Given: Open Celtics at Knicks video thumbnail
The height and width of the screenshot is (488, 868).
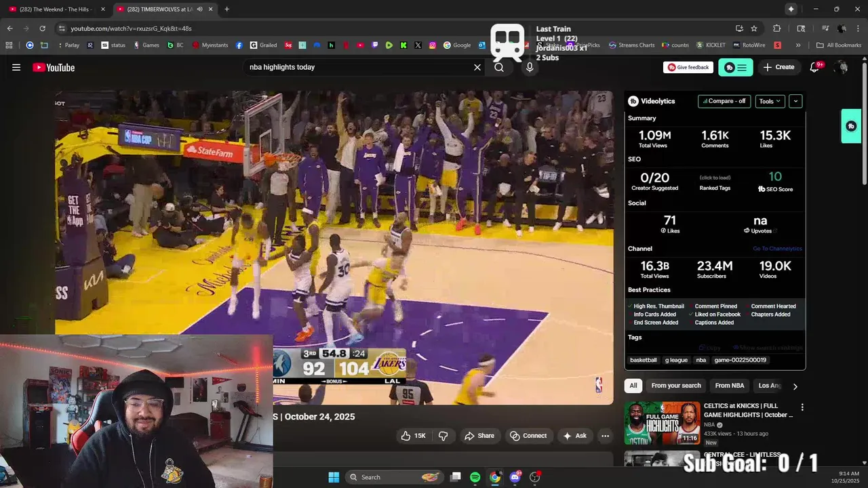Looking at the screenshot, I should (663, 422).
